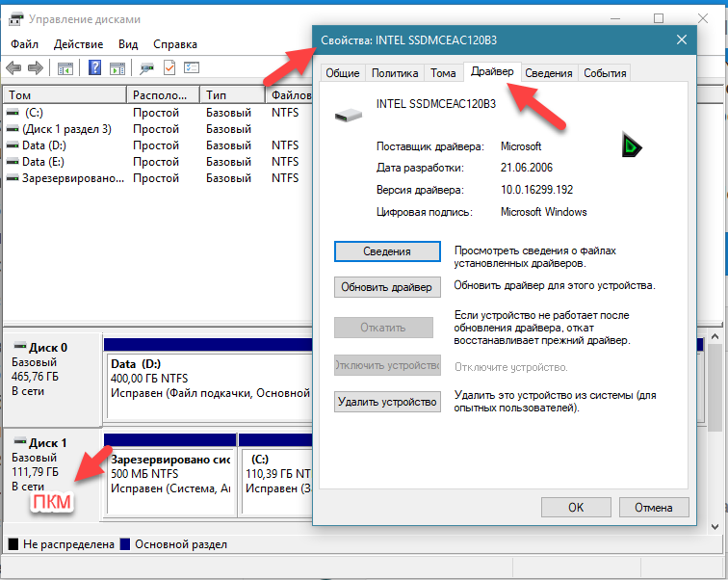This screenshot has height=580, width=728.
Task: Click the driver date 21.06.2006 value
Action: tap(527, 168)
